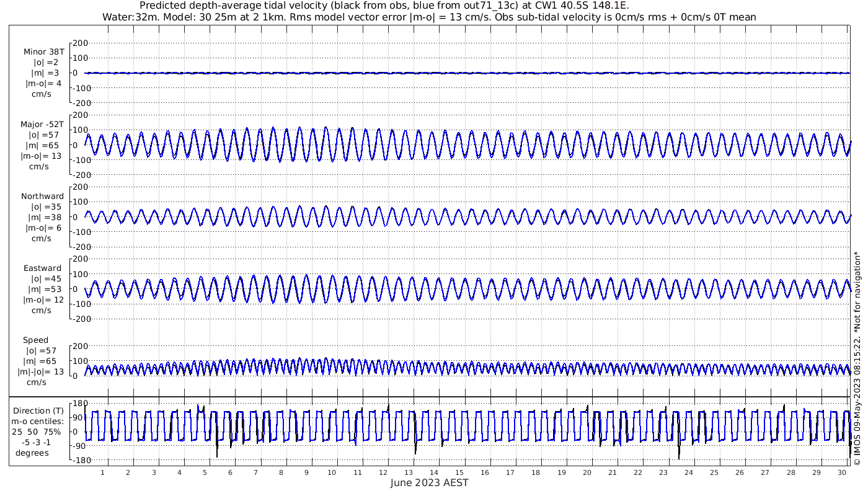Select the 'Minor 38T' panel label

coord(43,52)
